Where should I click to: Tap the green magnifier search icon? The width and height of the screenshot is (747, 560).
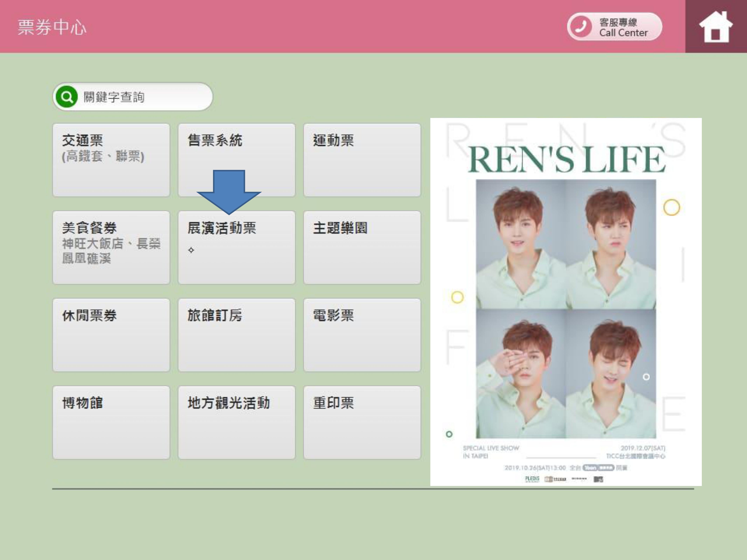67,97
